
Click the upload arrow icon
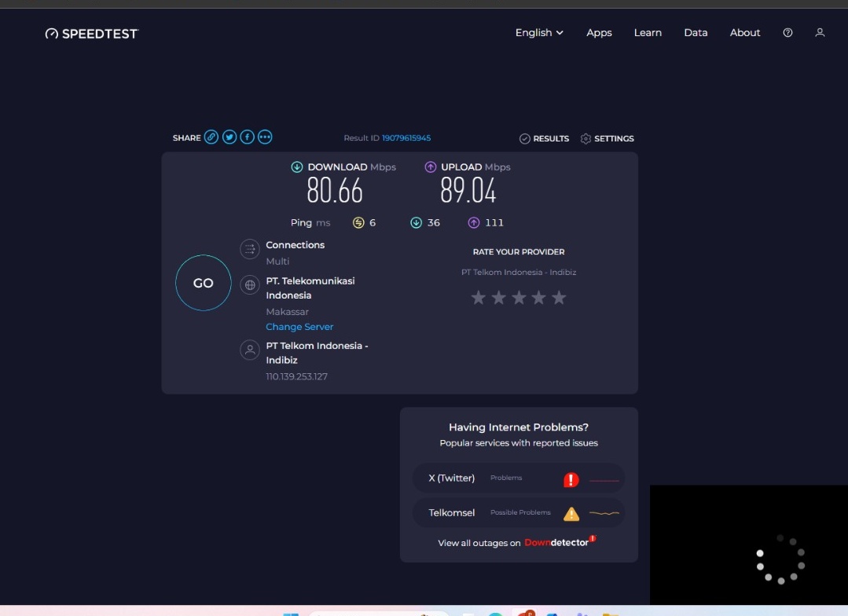[431, 167]
